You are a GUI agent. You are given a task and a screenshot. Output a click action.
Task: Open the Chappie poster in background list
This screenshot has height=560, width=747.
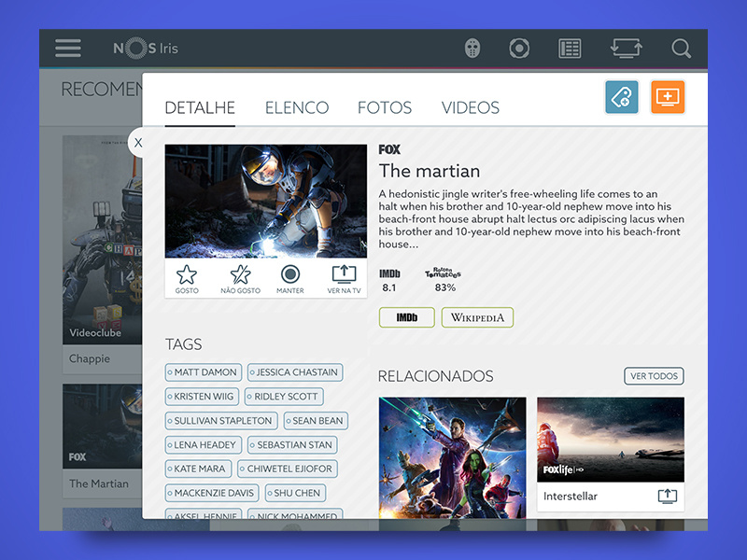(103, 240)
